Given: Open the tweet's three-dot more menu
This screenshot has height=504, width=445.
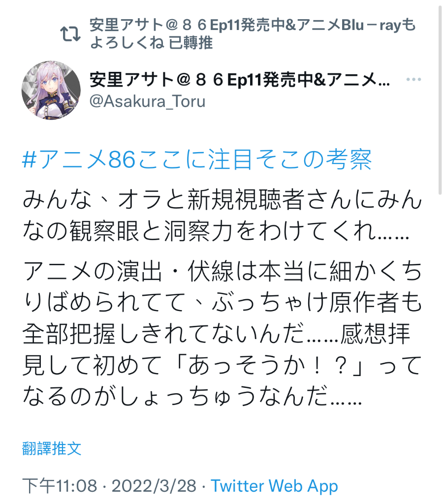Looking at the screenshot, I should 413,79.
